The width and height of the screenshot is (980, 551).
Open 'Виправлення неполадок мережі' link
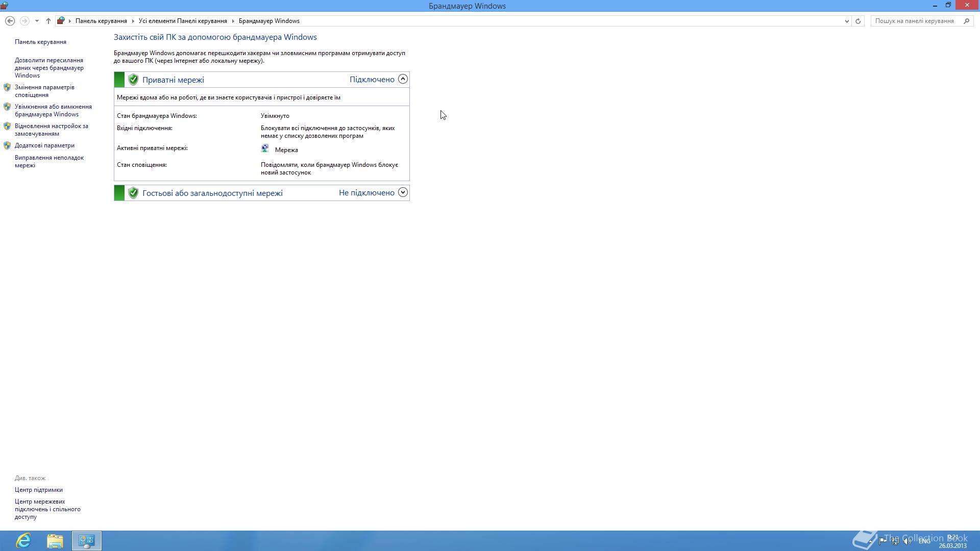coord(49,161)
